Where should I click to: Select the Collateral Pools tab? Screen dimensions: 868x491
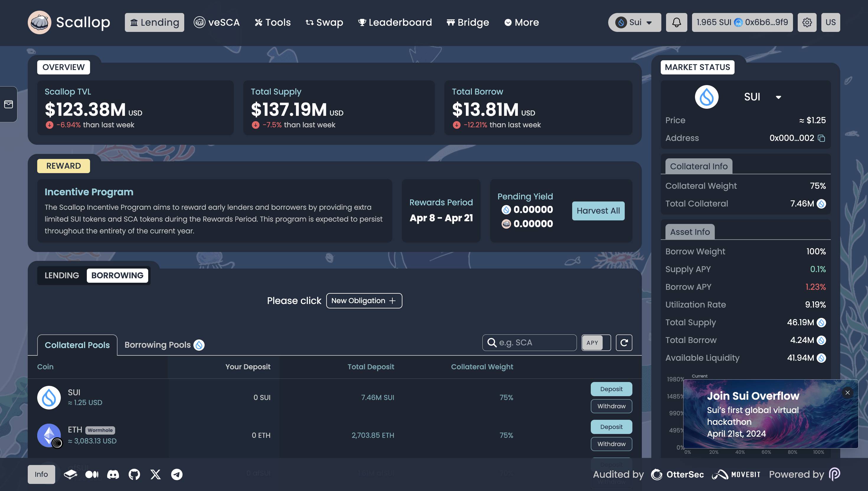[77, 345]
